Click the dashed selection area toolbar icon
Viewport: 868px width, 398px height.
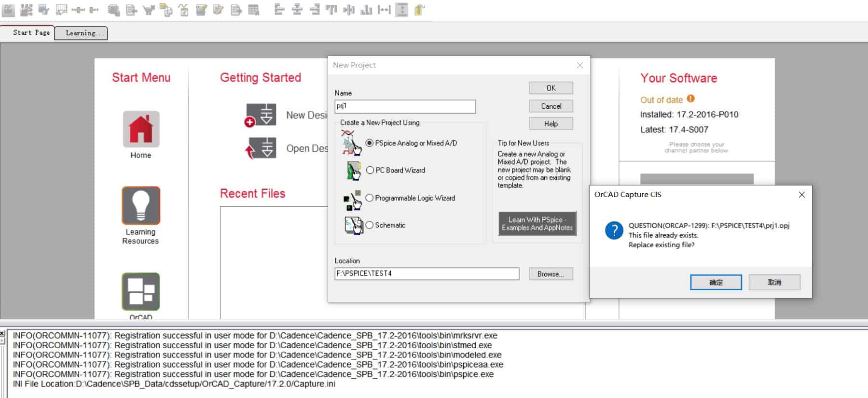coord(61,10)
